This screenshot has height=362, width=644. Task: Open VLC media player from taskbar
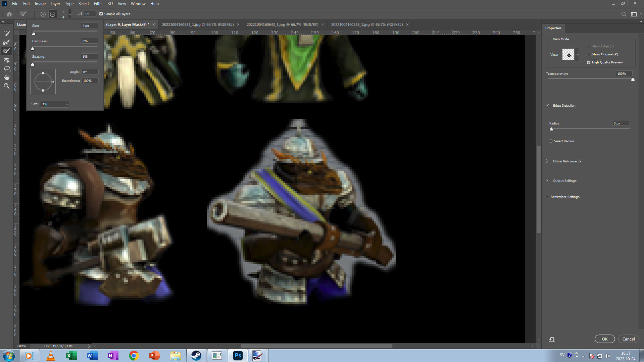point(50,356)
